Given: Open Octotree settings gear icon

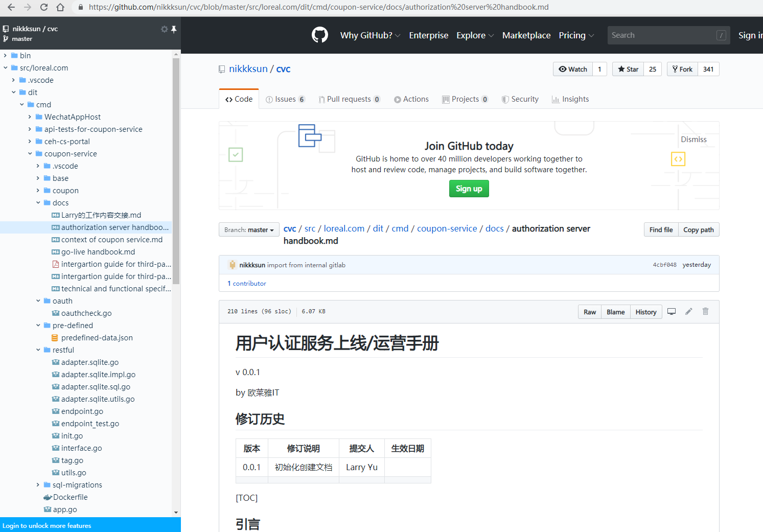Looking at the screenshot, I should [164, 29].
